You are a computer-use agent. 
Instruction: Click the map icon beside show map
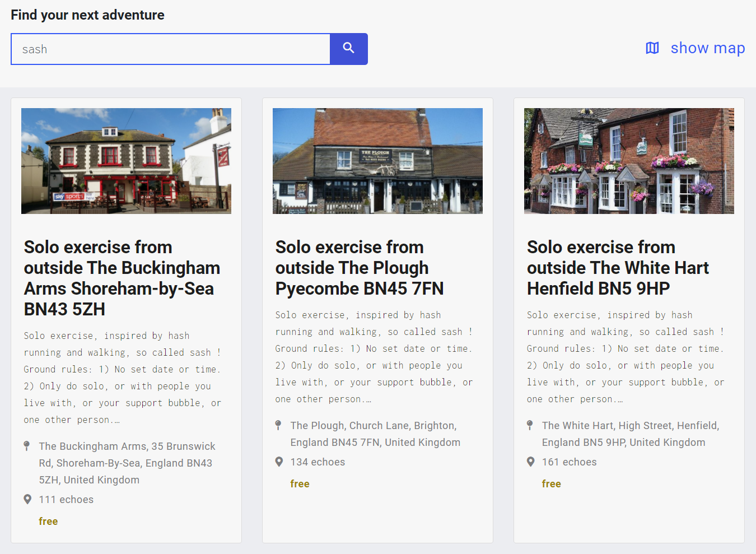click(652, 48)
